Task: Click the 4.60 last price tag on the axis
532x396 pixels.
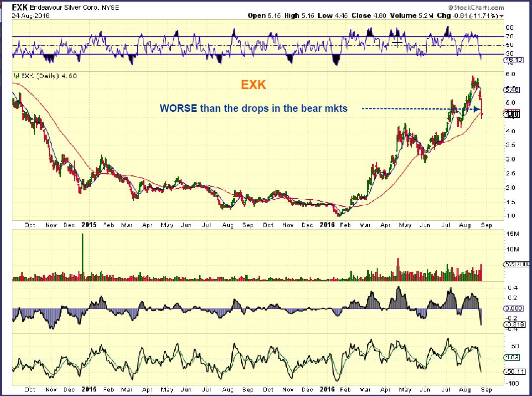Action: click(512, 114)
